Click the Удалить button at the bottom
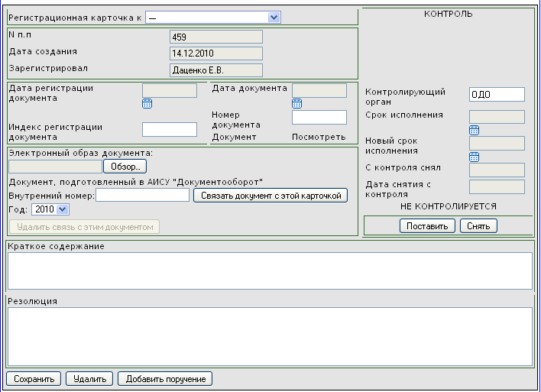The image size is (541, 392). (x=89, y=379)
